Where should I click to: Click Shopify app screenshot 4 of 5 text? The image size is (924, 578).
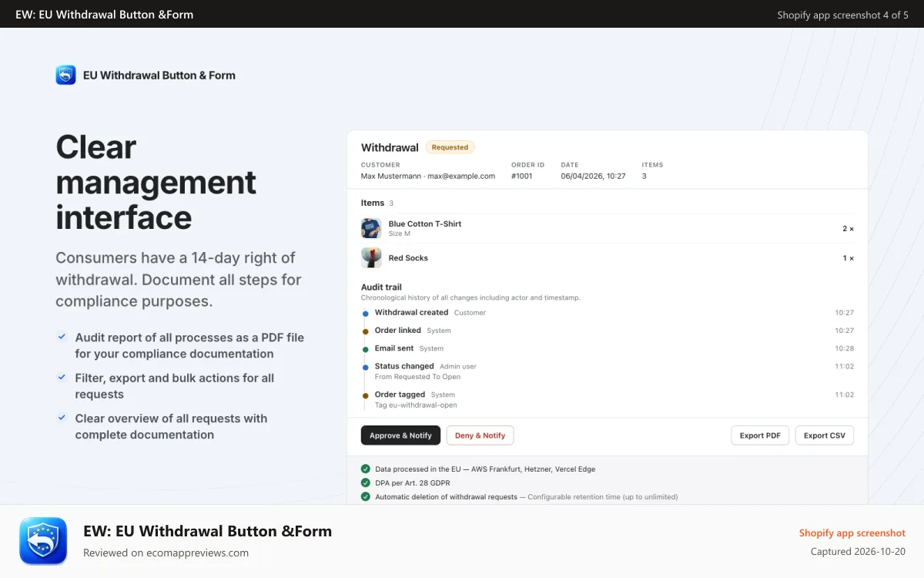coord(842,15)
